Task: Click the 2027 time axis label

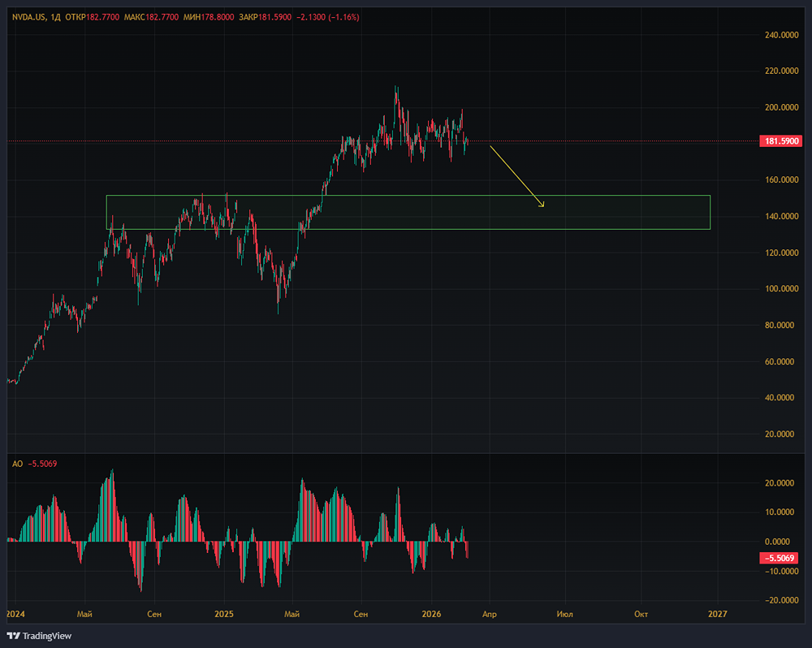Action: (x=717, y=614)
